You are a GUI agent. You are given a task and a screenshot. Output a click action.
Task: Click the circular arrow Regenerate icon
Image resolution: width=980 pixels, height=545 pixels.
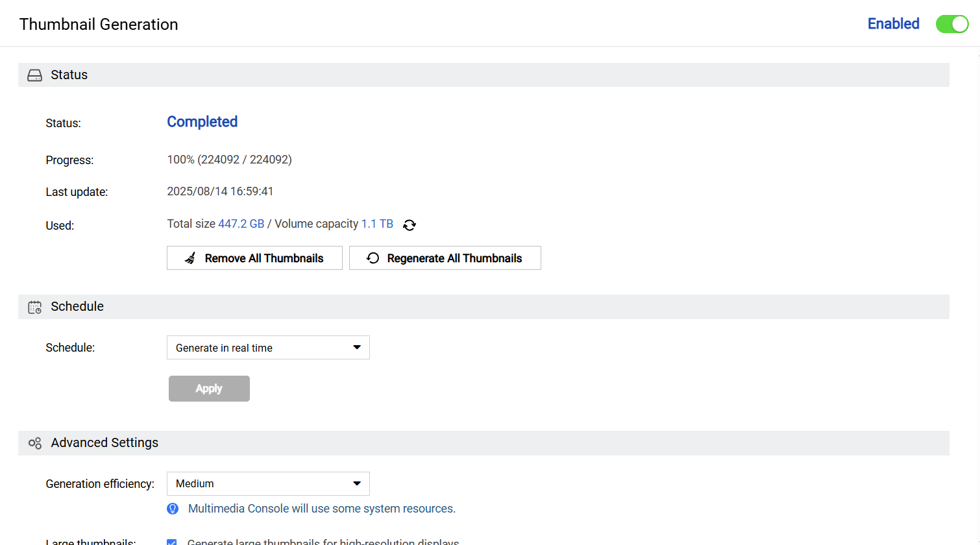(373, 258)
